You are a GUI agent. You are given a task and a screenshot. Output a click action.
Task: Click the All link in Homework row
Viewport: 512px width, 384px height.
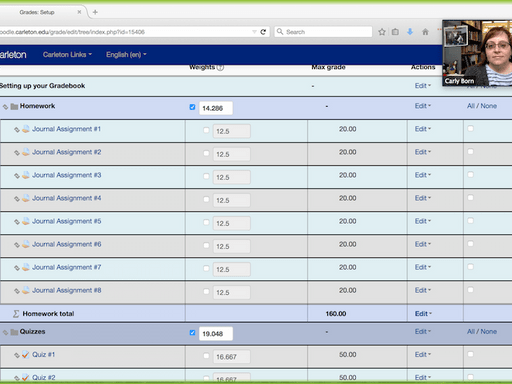(x=471, y=106)
